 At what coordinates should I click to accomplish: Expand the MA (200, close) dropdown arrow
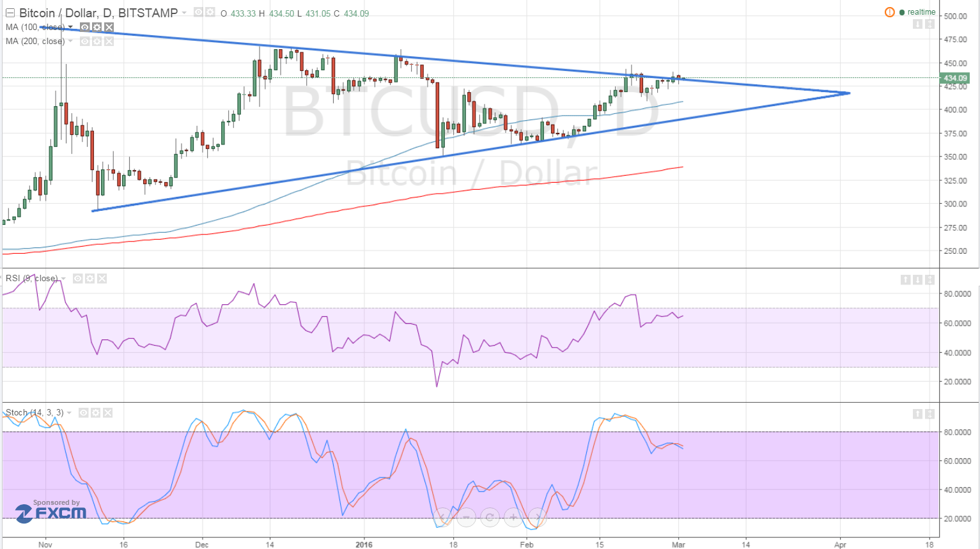(71, 42)
